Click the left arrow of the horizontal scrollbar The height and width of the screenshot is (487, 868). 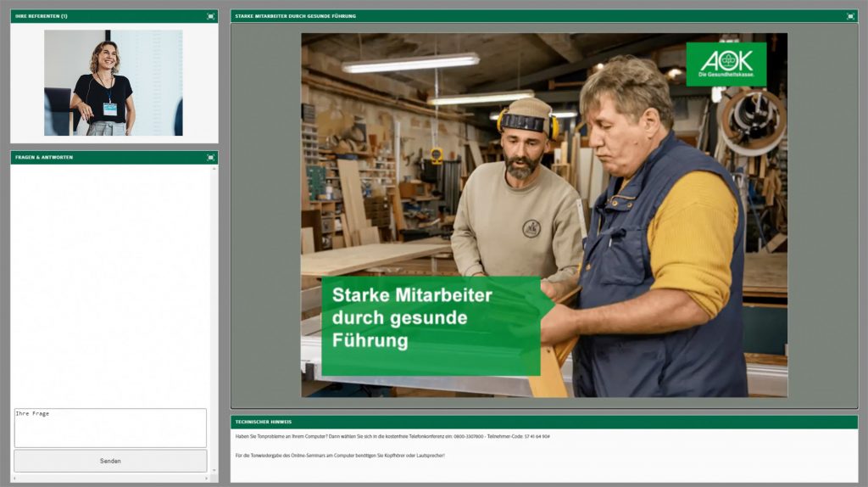pos(14,479)
